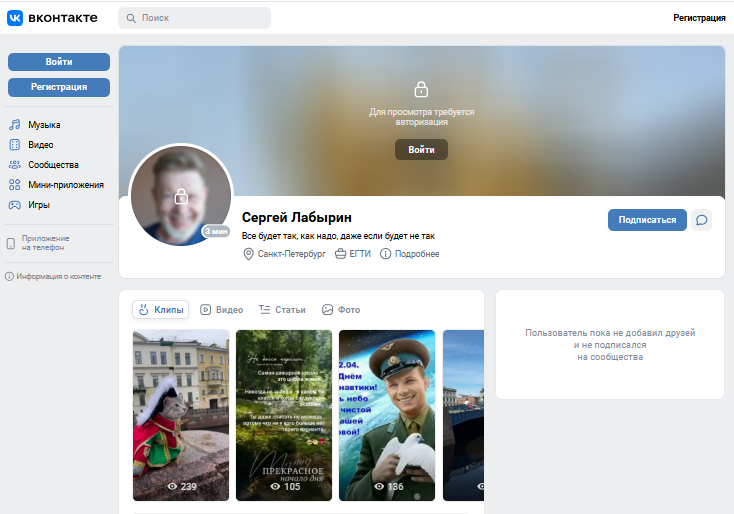Click Регистрация link in top right
This screenshot has width=734, height=514.
699,18
